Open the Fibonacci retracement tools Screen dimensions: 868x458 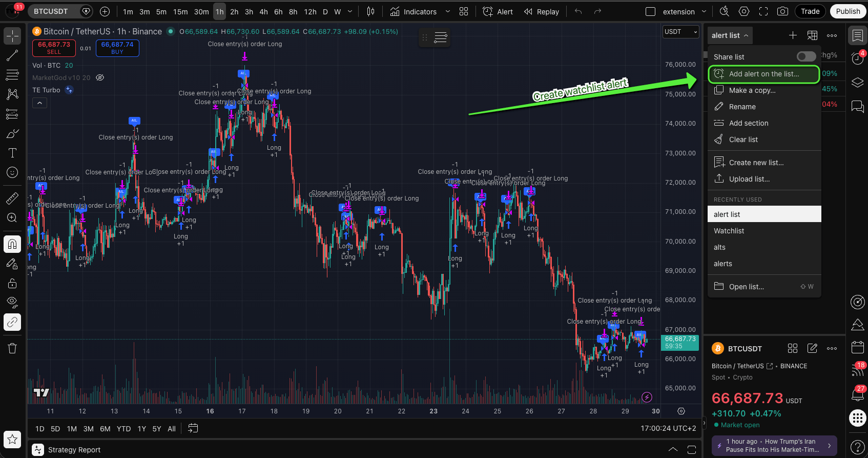pyautogui.click(x=12, y=75)
